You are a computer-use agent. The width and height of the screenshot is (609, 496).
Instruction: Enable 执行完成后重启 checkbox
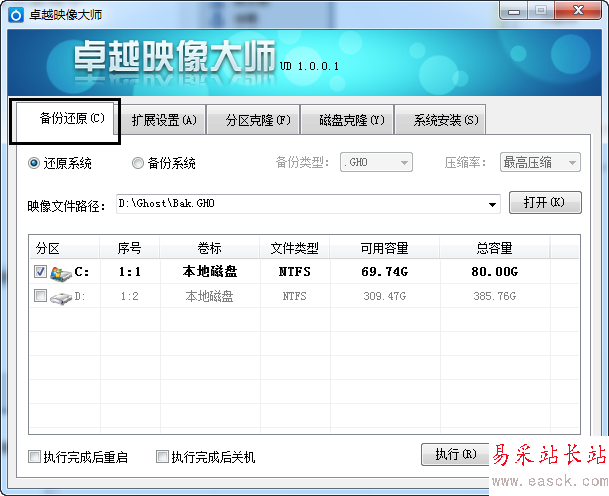tap(34, 457)
